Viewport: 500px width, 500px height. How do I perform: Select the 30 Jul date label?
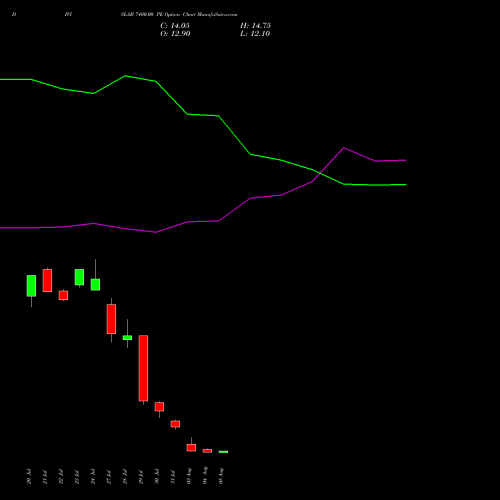[x=157, y=476]
